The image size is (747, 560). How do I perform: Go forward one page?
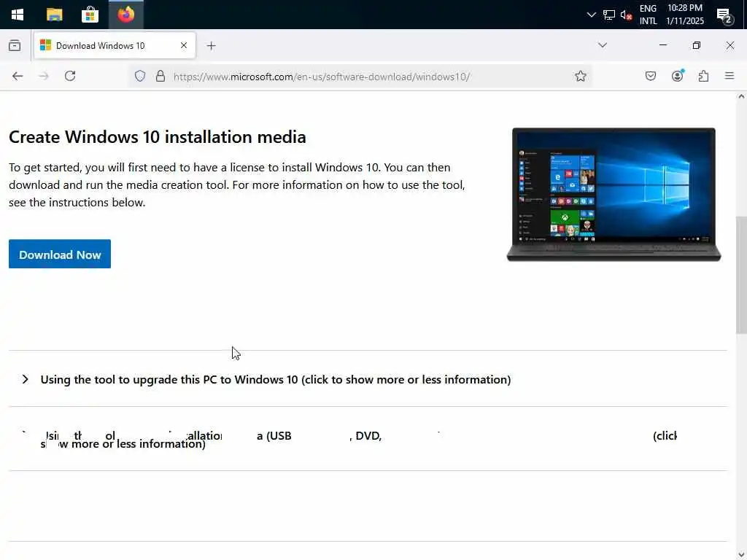click(x=44, y=76)
